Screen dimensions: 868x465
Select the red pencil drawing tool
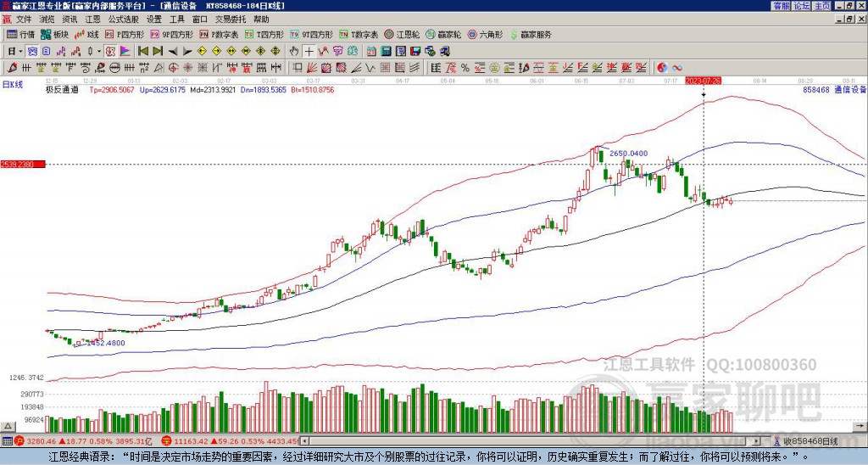click(12, 68)
